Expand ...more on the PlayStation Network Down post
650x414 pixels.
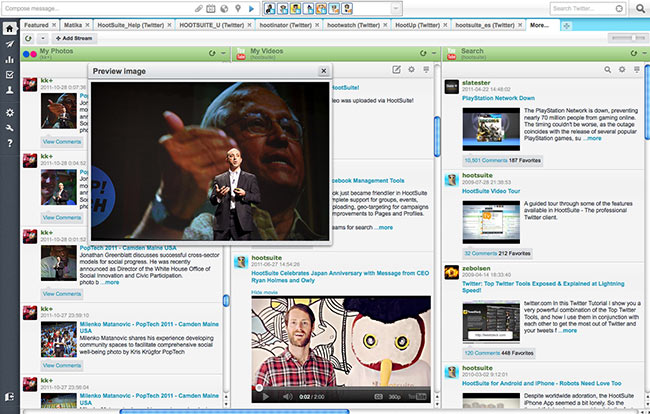tap(592, 138)
